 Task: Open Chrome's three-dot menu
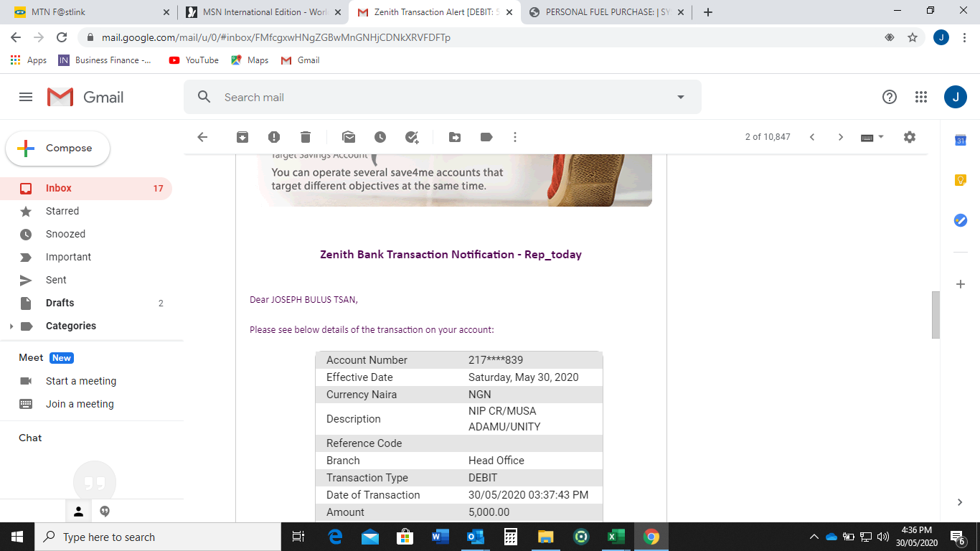click(965, 37)
